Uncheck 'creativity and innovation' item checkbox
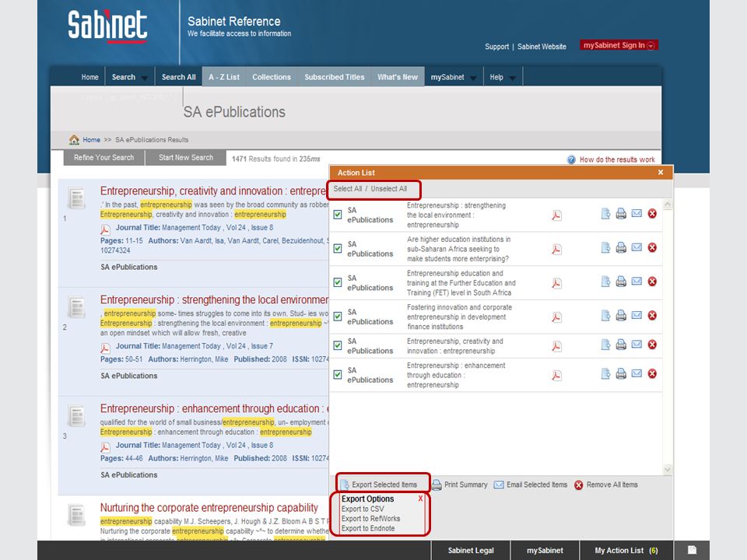This screenshot has width=747, height=560. (338, 345)
